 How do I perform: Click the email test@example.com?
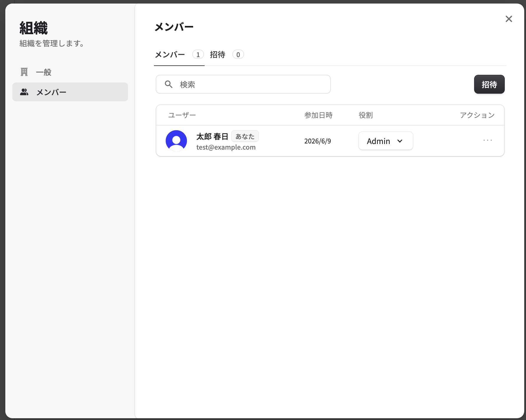226,147
